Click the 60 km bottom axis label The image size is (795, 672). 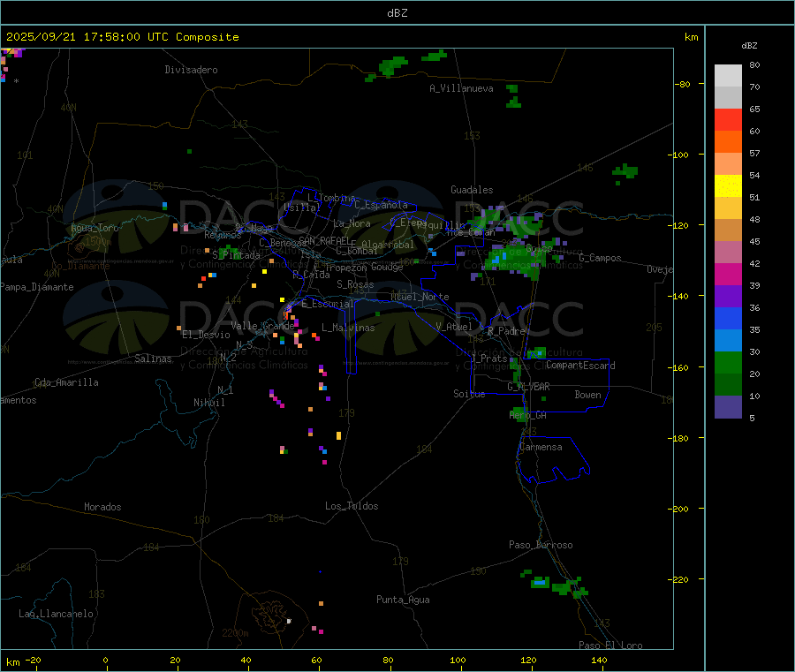(316, 660)
